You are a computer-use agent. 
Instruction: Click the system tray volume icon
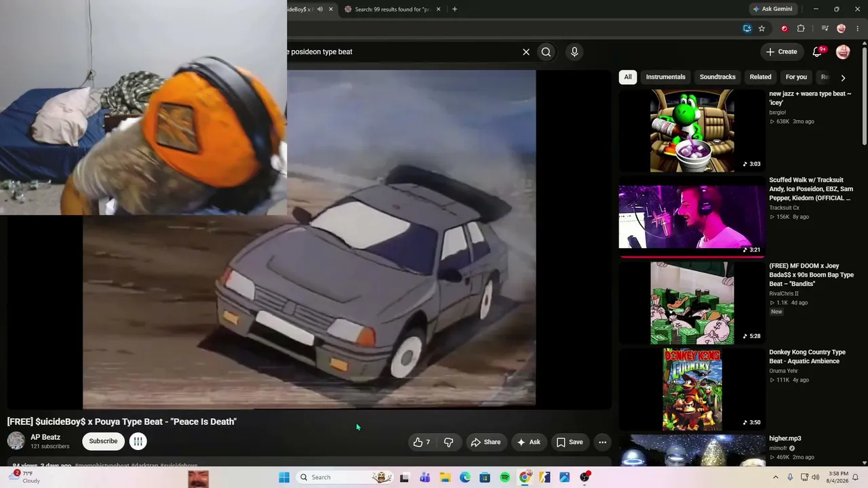point(815,477)
